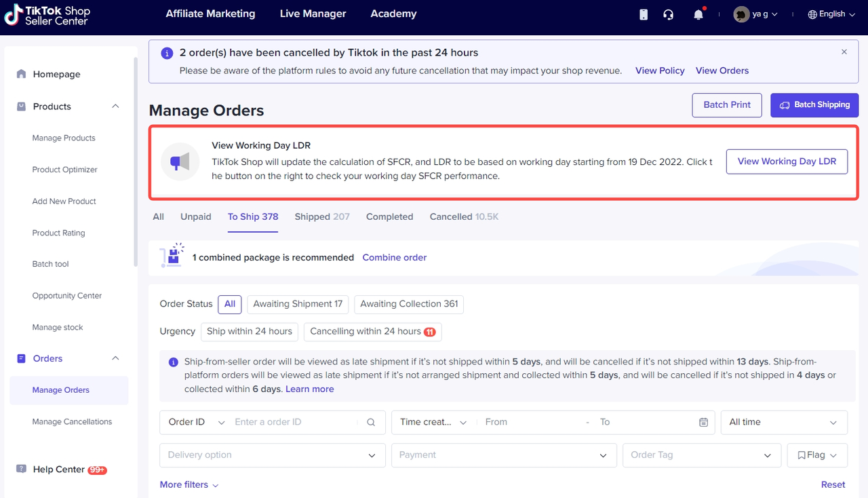Open Add New Product in sidebar
868x498 pixels.
[64, 202]
